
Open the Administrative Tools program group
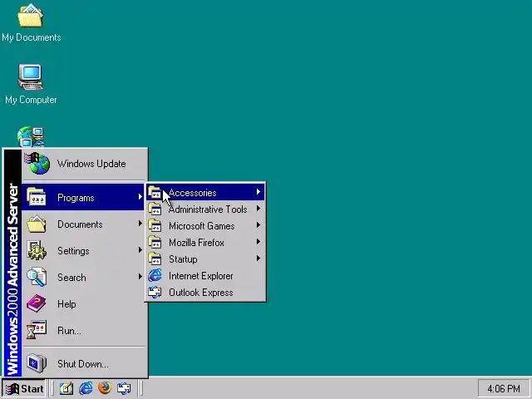click(x=205, y=209)
